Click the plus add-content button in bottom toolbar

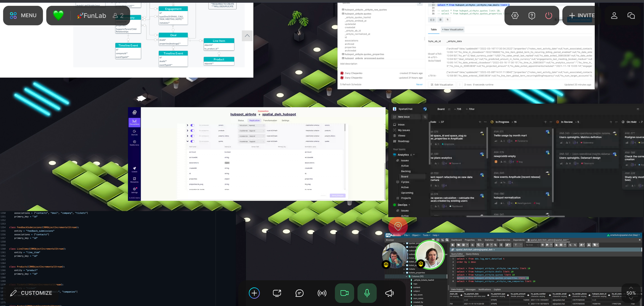tap(254, 293)
